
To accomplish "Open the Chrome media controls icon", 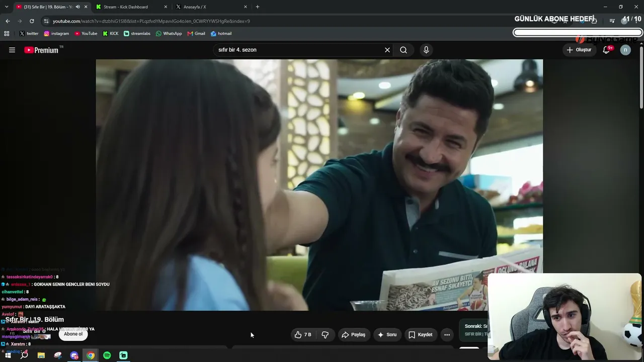I will click(612, 21).
